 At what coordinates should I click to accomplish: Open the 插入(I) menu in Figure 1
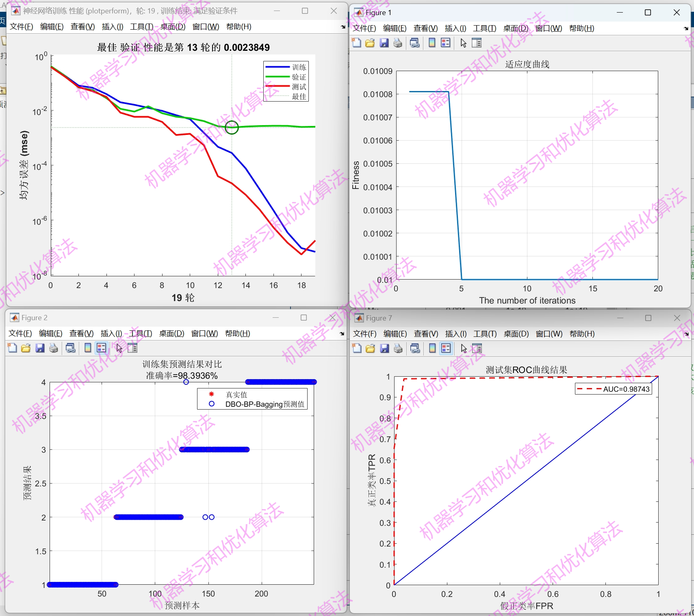coord(455,28)
